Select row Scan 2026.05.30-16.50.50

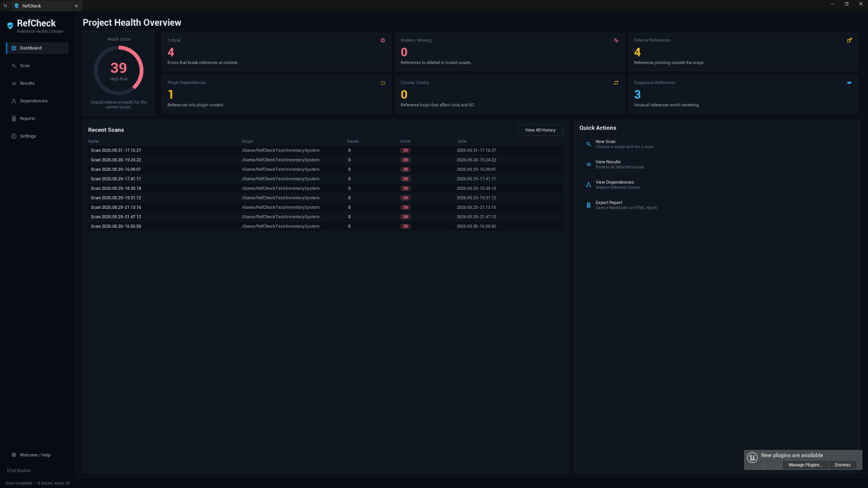click(x=325, y=226)
